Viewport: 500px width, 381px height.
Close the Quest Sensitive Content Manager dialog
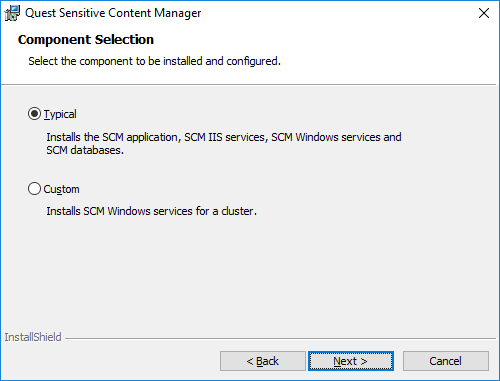pos(484,13)
